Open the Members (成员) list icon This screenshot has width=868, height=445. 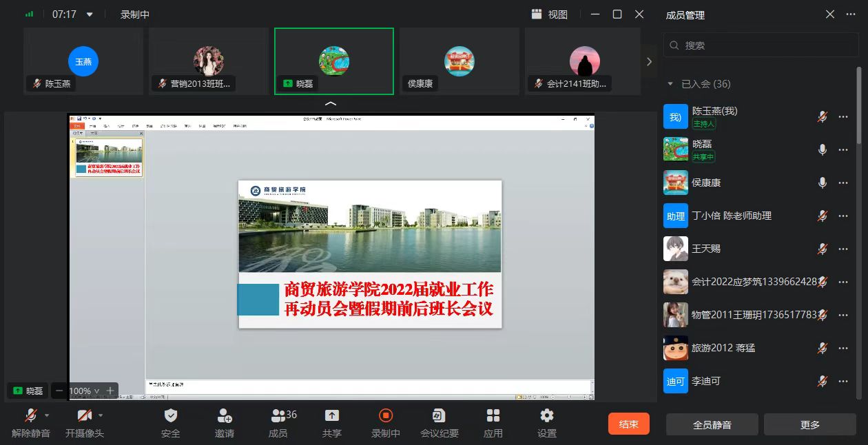(278, 416)
